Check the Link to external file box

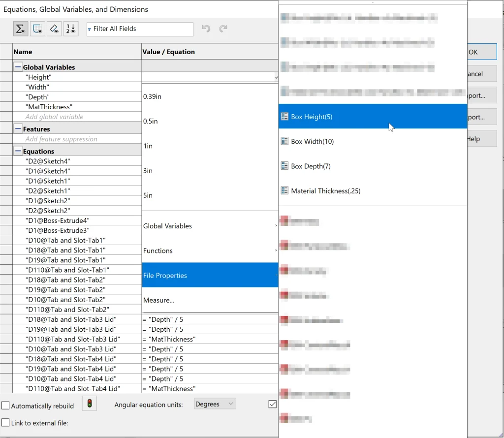(6, 423)
